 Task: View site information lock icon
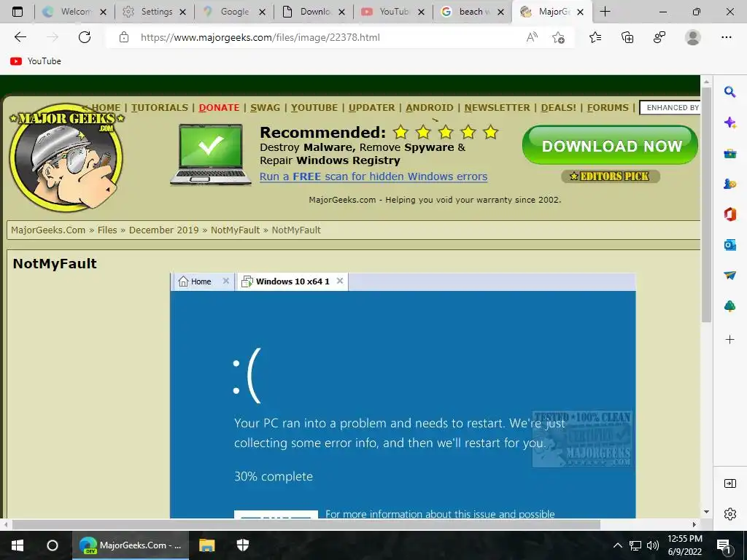(124, 37)
